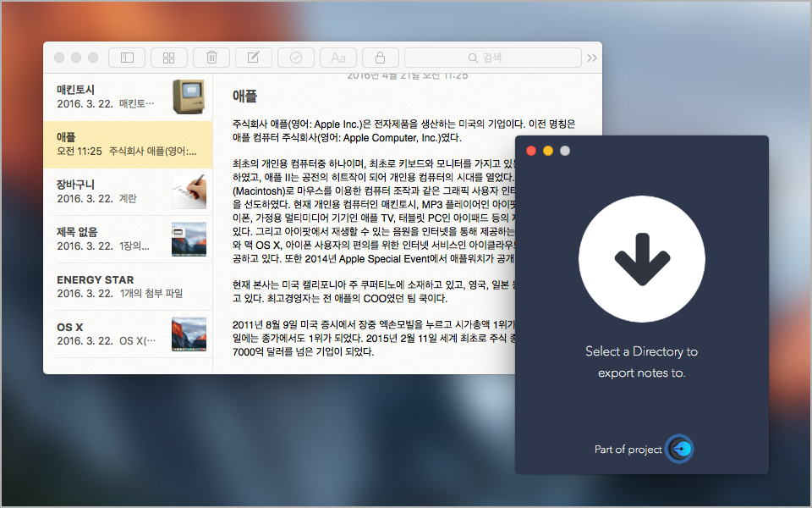Viewport: 812px width, 508px height.
Task: Click the paragraph starting 현재 본사는
Action: pos(374,292)
